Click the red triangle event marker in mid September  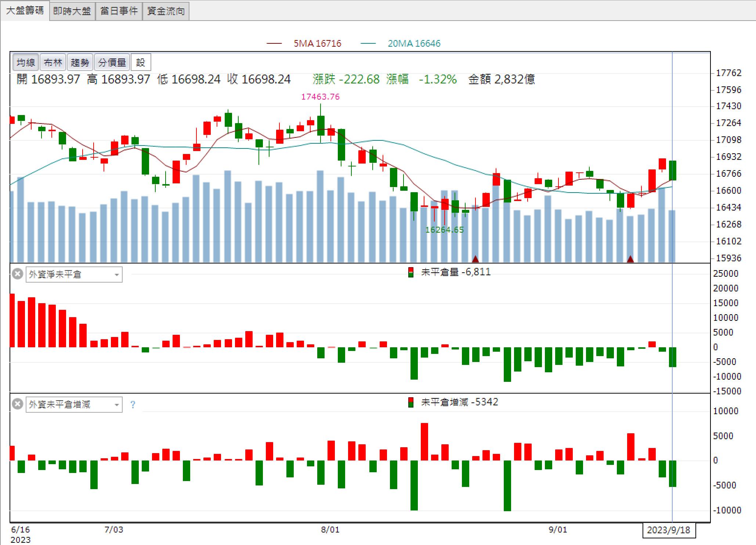coord(630,259)
